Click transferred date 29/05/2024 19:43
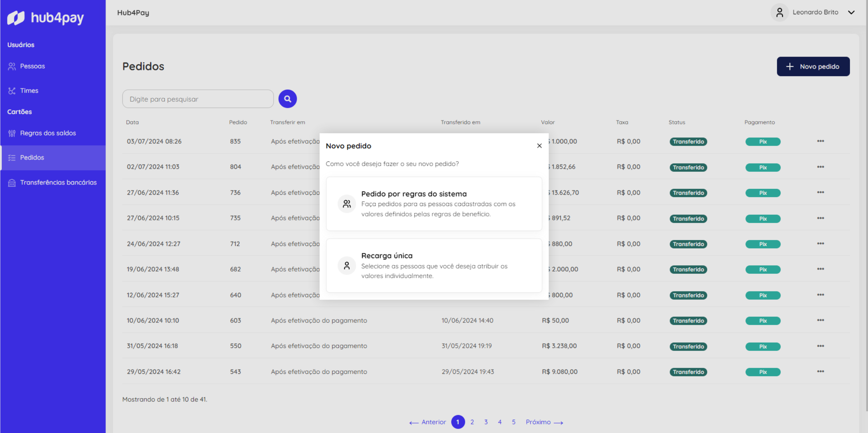This screenshot has width=868, height=433. [x=468, y=372]
